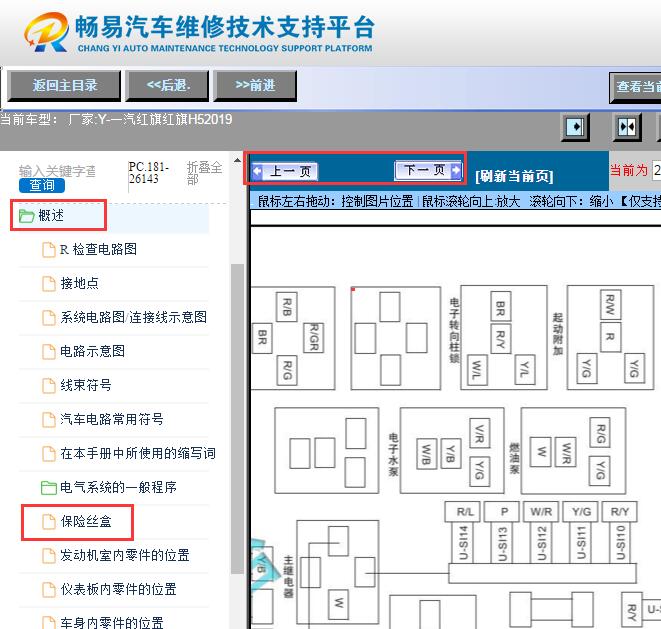This screenshot has width=661, height=629.
Task: Click the current vehicle model text
Action: (116, 120)
